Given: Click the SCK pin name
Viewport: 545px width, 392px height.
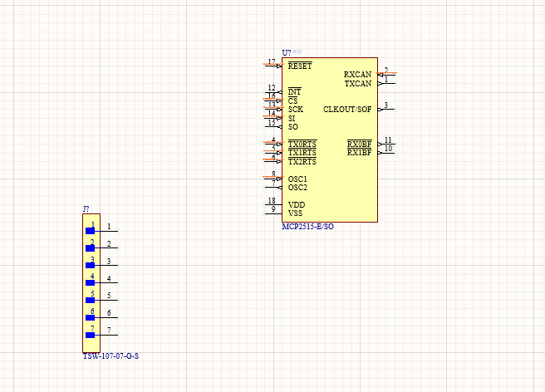Looking at the screenshot, I should [x=296, y=109].
